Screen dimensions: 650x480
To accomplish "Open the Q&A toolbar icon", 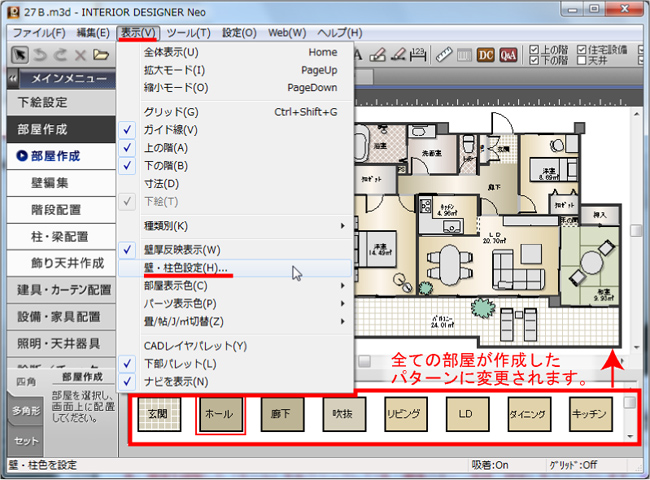I will (x=508, y=55).
